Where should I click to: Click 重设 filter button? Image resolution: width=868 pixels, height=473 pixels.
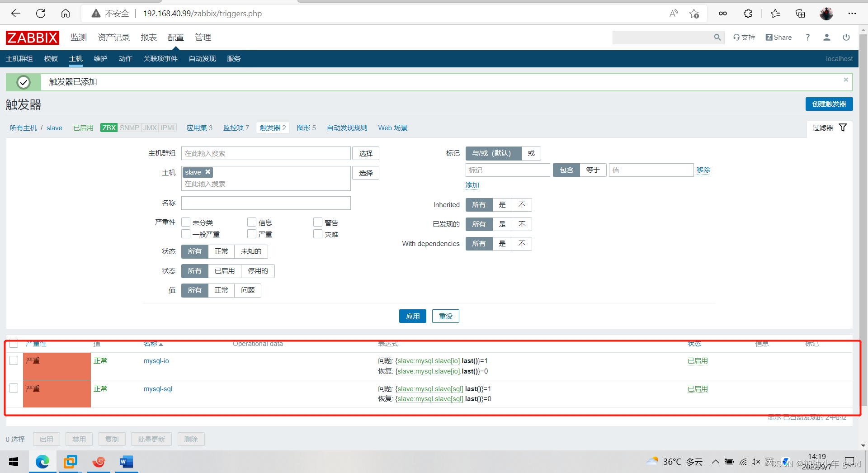tap(446, 316)
